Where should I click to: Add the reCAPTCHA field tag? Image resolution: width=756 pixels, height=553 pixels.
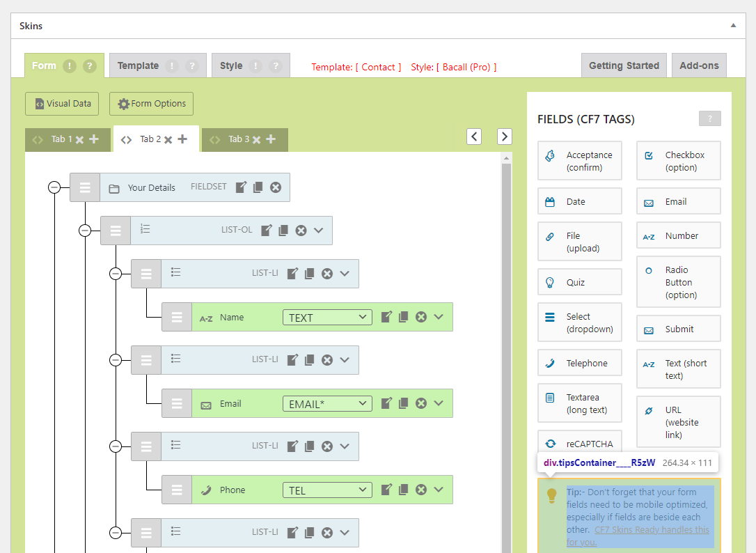click(579, 444)
